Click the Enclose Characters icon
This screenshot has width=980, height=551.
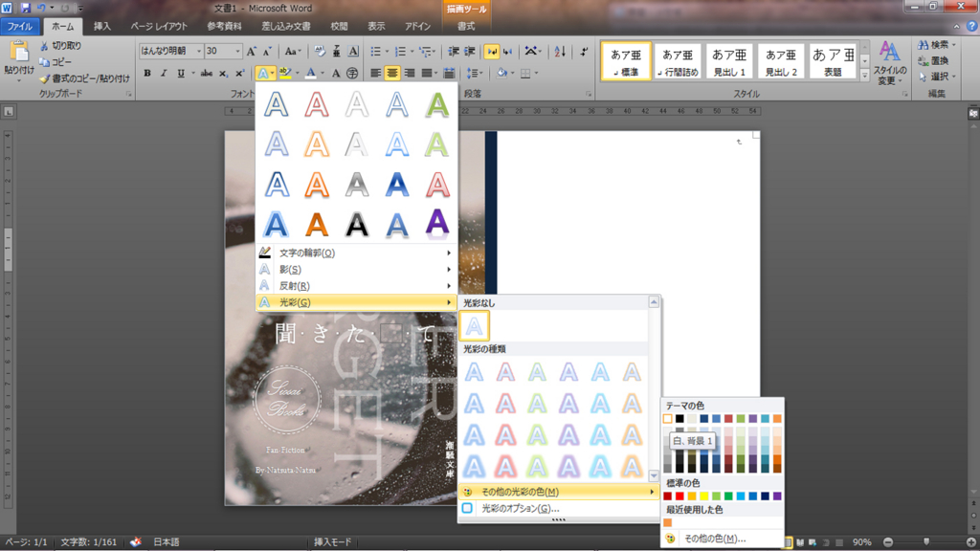pyautogui.click(x=352, y=73)
